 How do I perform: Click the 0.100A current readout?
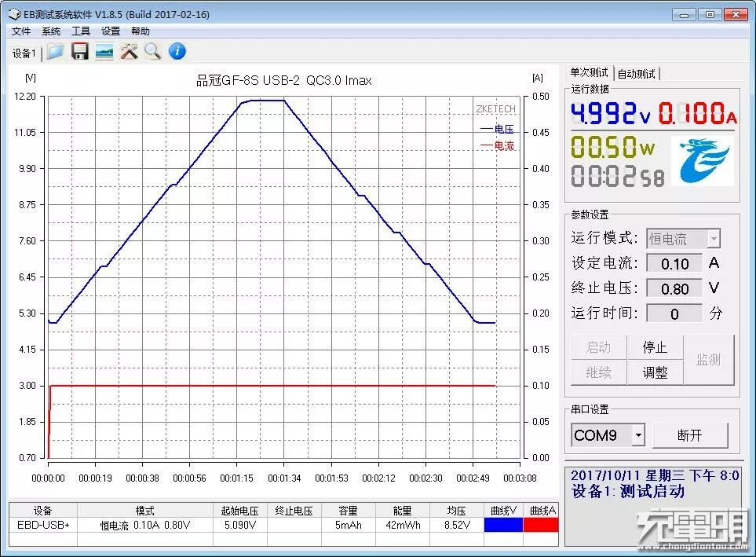click(697, 114)
